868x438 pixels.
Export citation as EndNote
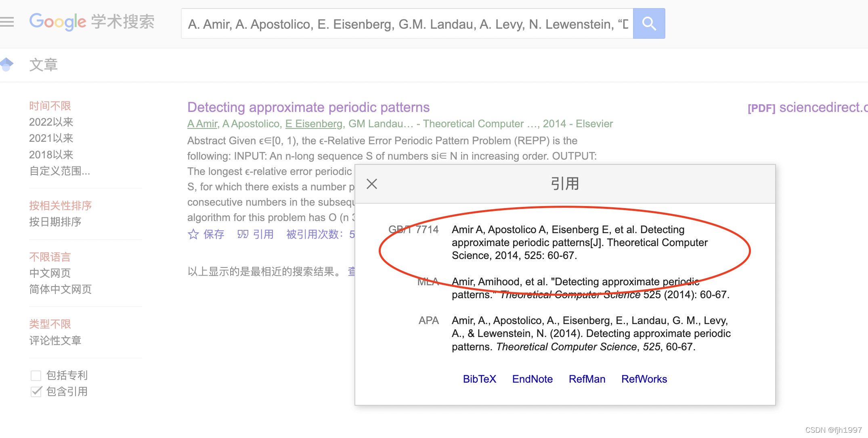click(x=532, y=379)
